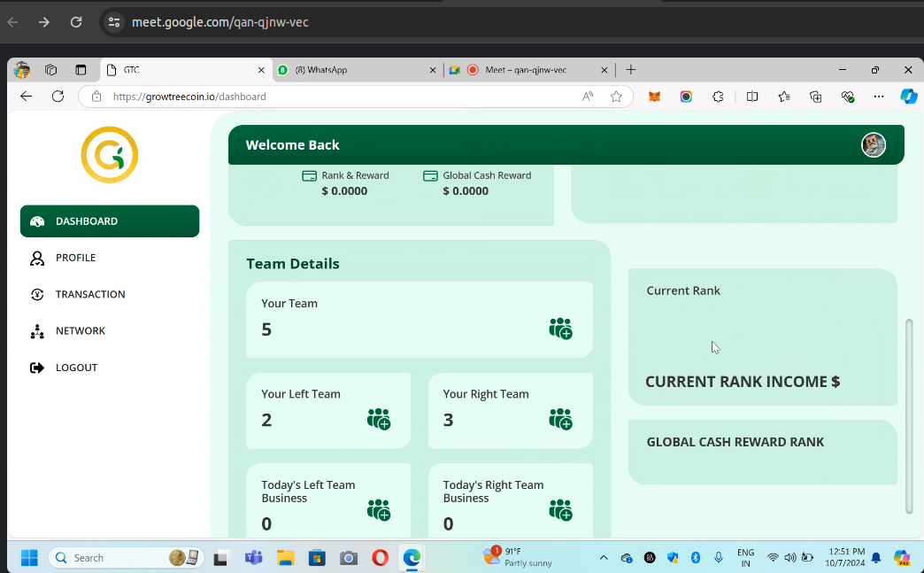This screenshot has width=924, height=573.
Task: Click the GTC logo in sidebar
Action: click(110, 155)
